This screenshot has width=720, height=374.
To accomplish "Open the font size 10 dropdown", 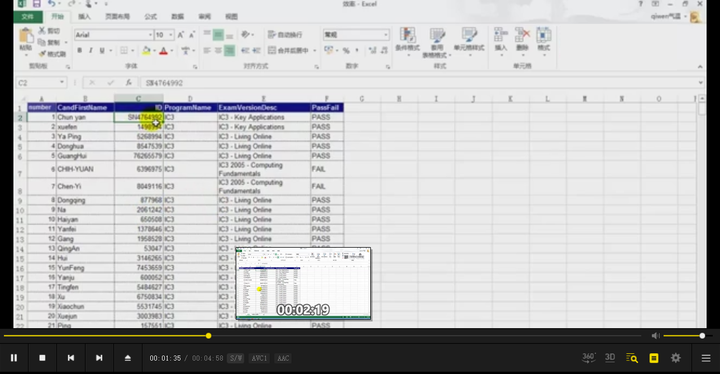I will [171, 35].
